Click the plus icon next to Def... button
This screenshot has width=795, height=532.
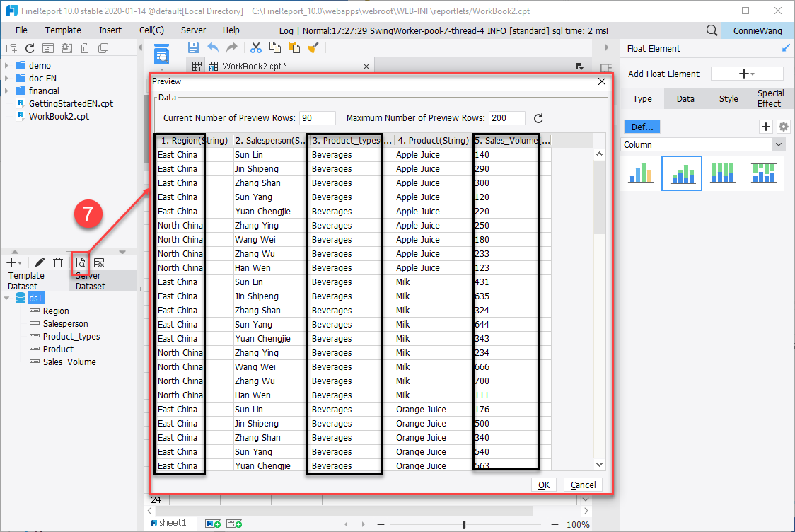click(765, 127)
